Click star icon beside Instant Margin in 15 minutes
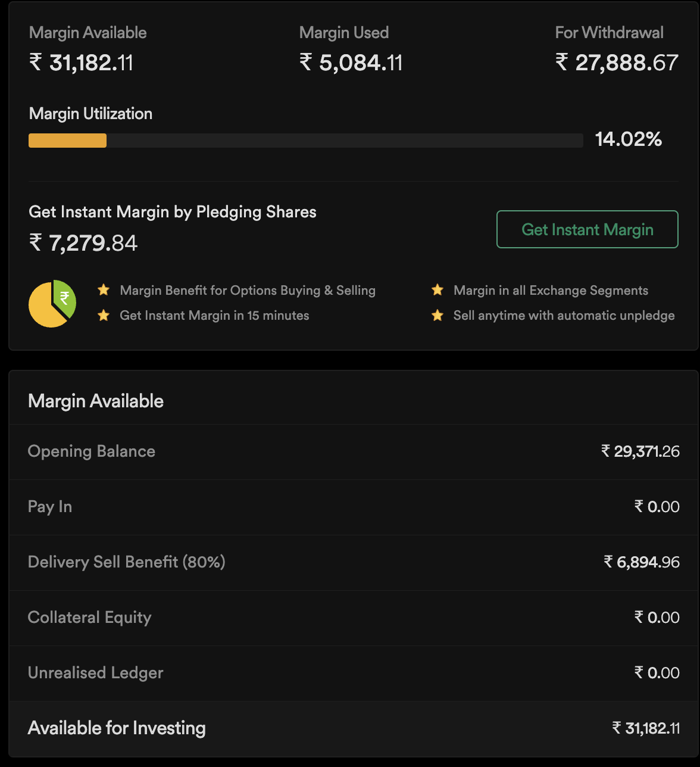The width and height of the screenshot is (700, 767). [x=104, y=316]
